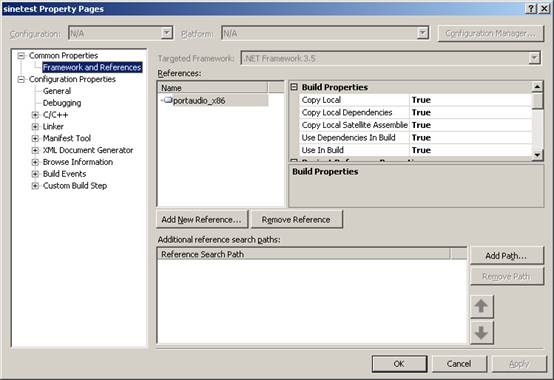Screen dimensions: 554x380
Task: Close the sinetest Property Pages dialog
Action: 544,8
